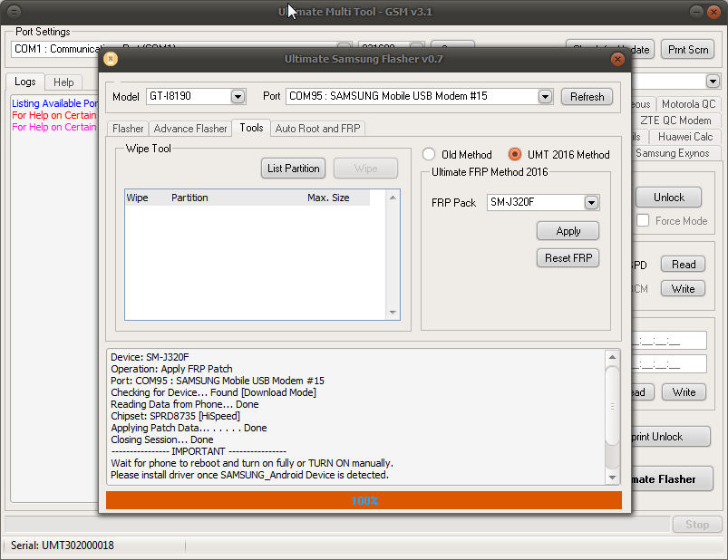Click the log output scrollbar thumb
728x560 pixels.
coord(612,406)
